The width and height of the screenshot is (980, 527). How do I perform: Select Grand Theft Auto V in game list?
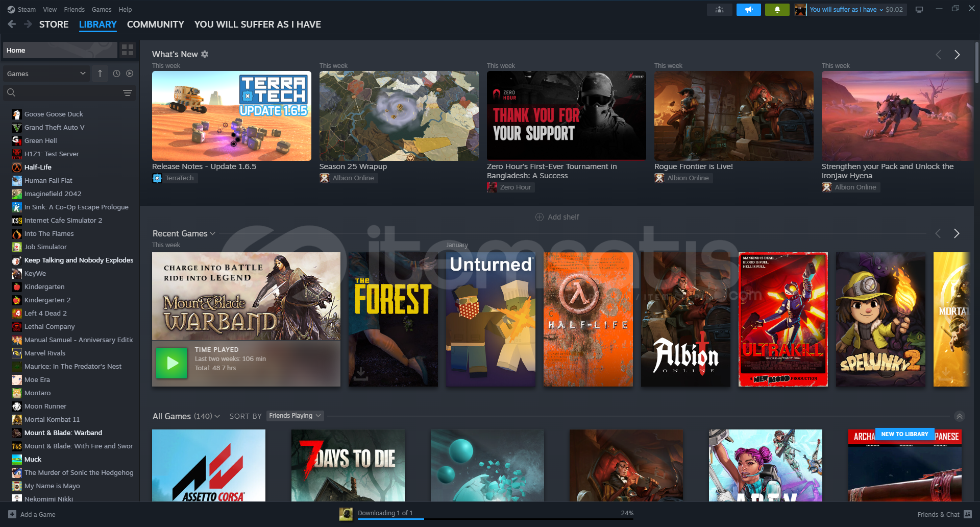(54, 127)
